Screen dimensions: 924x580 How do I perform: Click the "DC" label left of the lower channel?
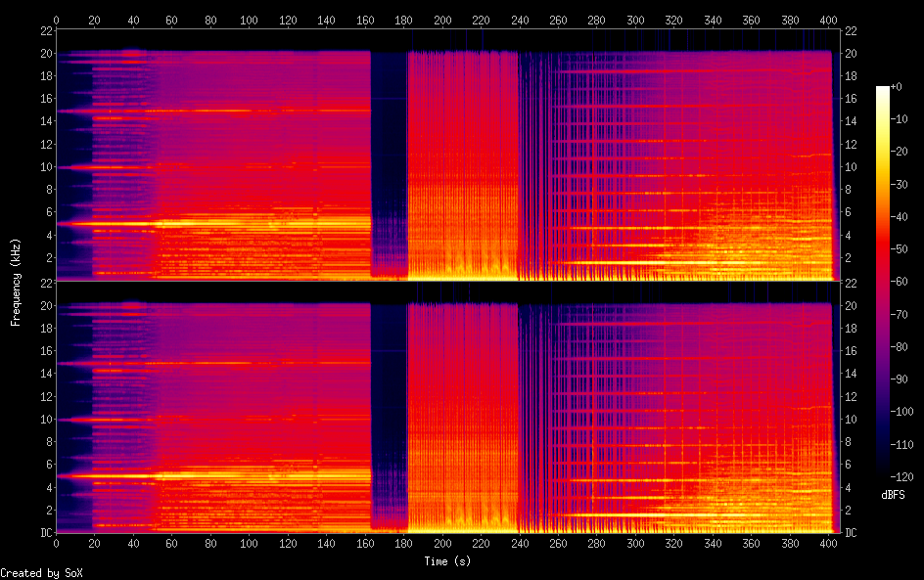[x=44, y=533]
